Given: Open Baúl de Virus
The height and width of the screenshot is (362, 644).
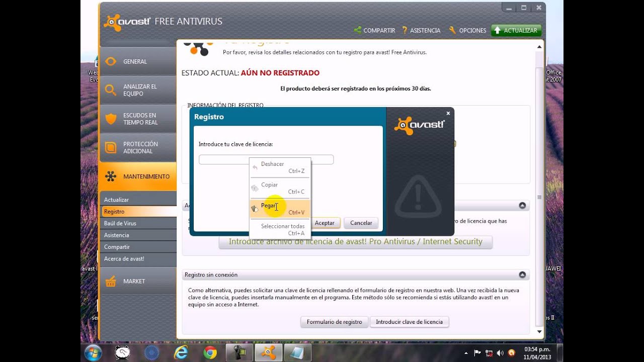Looking at the screenshot, I should click(138, 223).
